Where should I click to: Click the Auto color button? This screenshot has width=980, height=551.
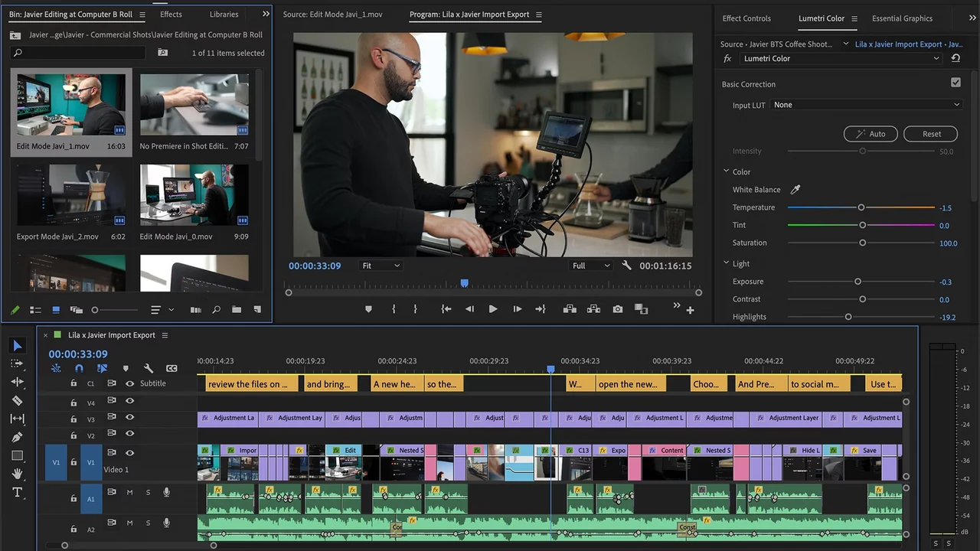871,134
